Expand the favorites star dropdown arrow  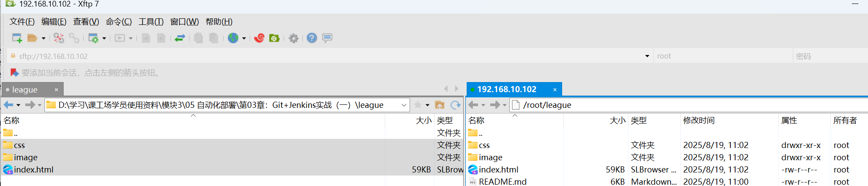[427, 105]
